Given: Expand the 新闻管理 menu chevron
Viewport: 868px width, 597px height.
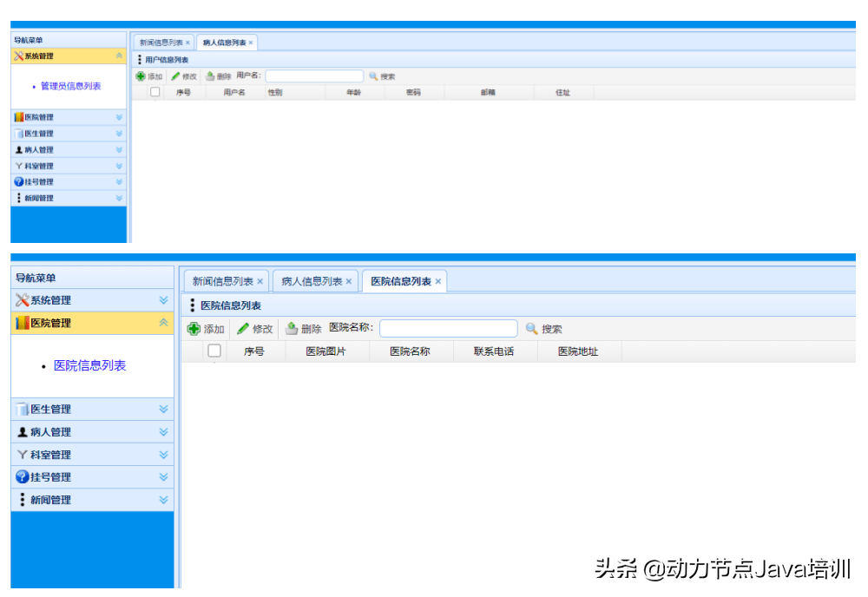Looking at the screenshot, I should [163, 499].
